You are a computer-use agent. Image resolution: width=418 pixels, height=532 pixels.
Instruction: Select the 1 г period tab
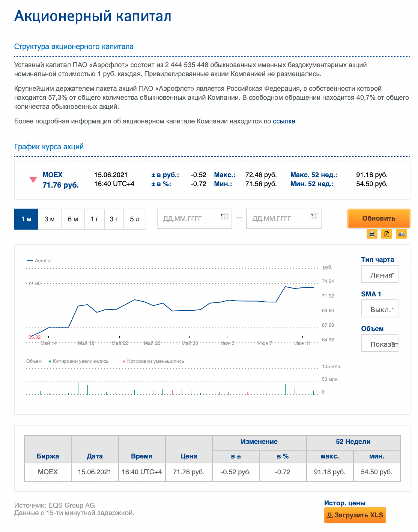click(x=95, y=219)
